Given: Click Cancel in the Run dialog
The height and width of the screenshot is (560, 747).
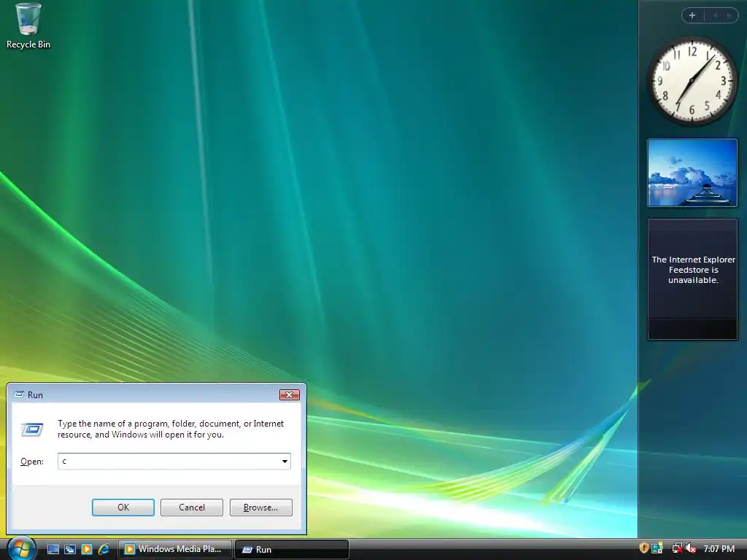Looking at the screenshot, I should pos(192,507).
